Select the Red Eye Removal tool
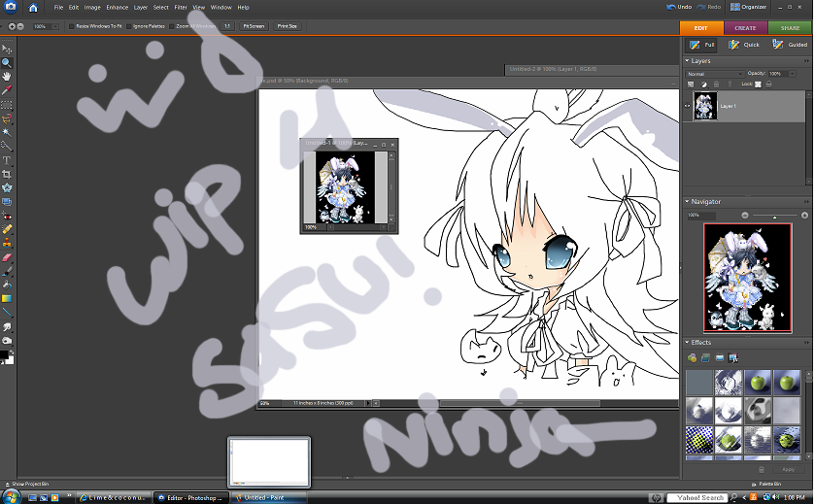 tap(7, 216)
